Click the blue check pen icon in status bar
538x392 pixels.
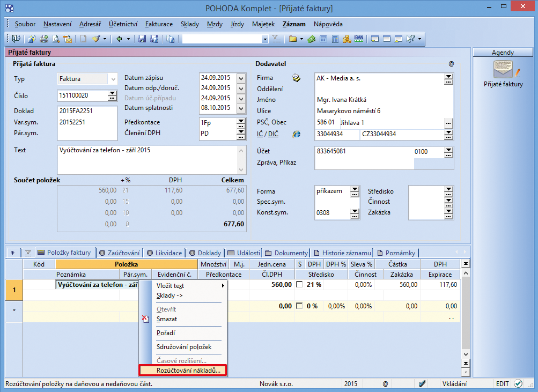[x=422, y=384]
